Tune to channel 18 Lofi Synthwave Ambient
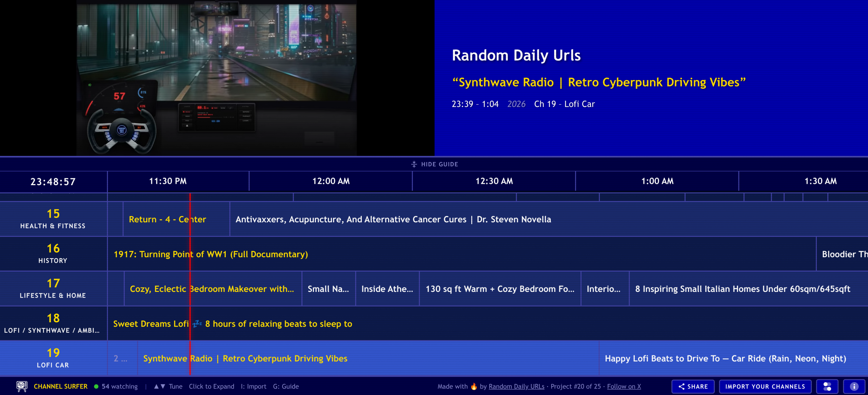 (53, 323)
